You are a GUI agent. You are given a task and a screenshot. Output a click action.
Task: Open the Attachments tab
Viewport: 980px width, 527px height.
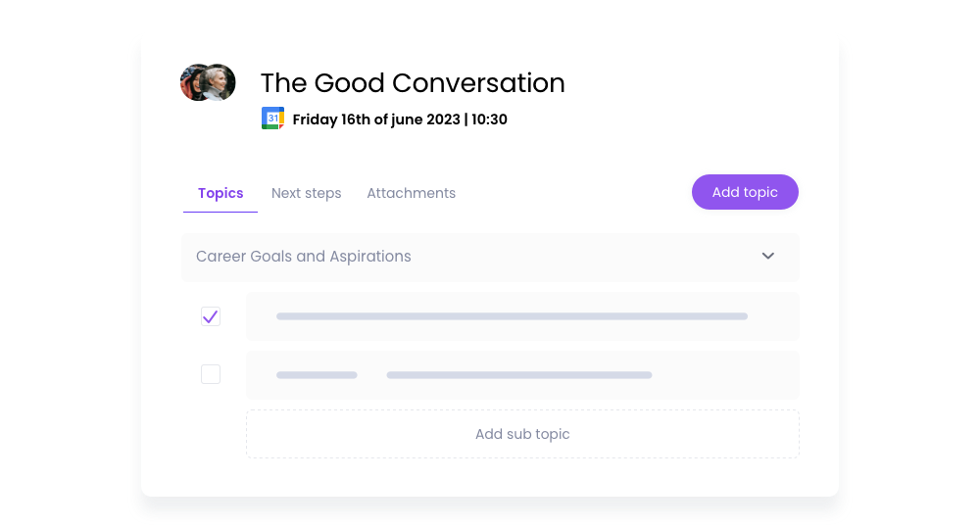(412, 193)
